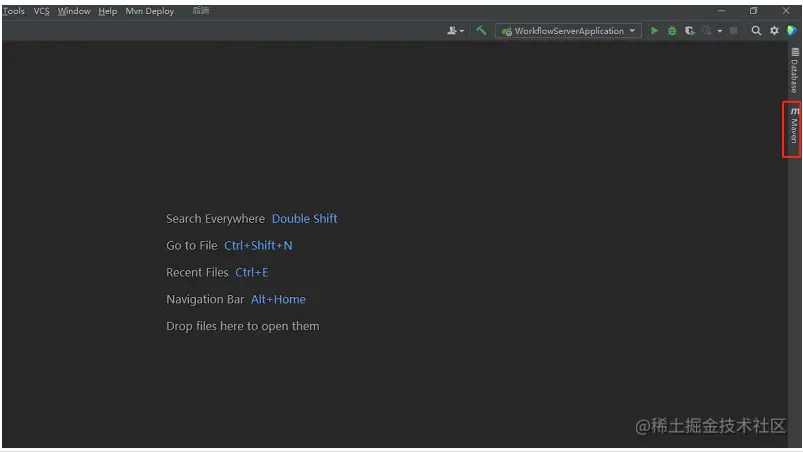
Task: Click the 'Recent Files' hint text
Action: coord(197,272)
